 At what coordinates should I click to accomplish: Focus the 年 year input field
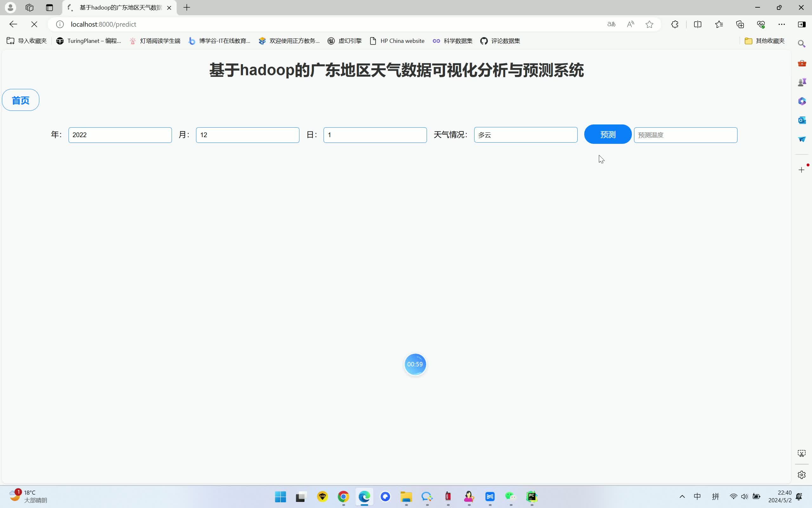click(120, 135)
